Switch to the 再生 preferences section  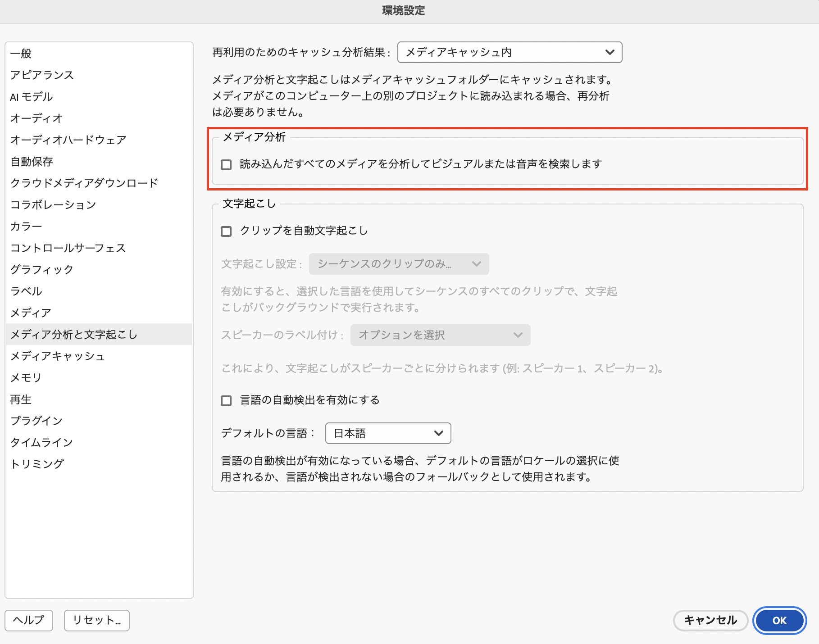pyautogui.click(x=21, y=399)
